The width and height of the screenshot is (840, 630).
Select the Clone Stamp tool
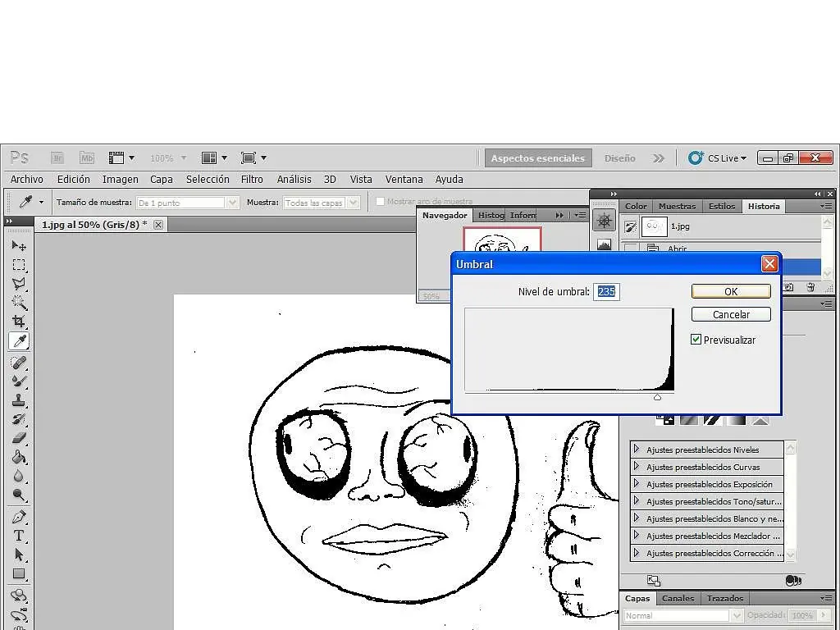click(x=19, y=400)
